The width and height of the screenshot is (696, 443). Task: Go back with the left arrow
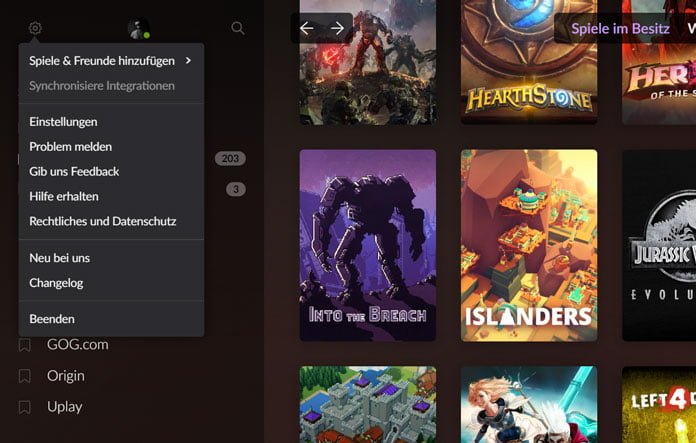pos(307,28)
